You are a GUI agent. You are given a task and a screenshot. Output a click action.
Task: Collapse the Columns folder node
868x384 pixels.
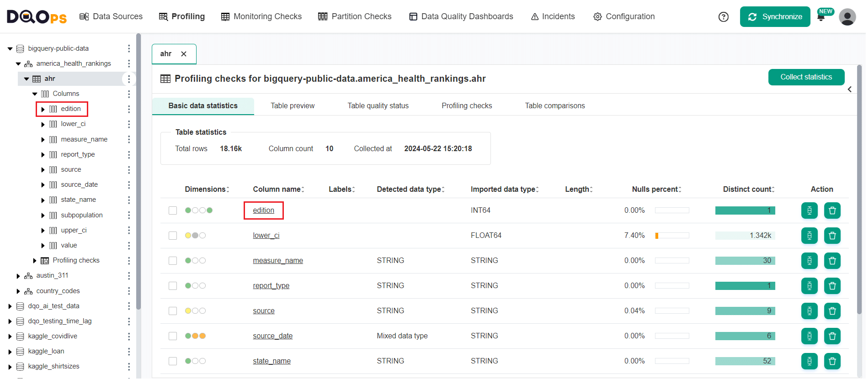35,94
